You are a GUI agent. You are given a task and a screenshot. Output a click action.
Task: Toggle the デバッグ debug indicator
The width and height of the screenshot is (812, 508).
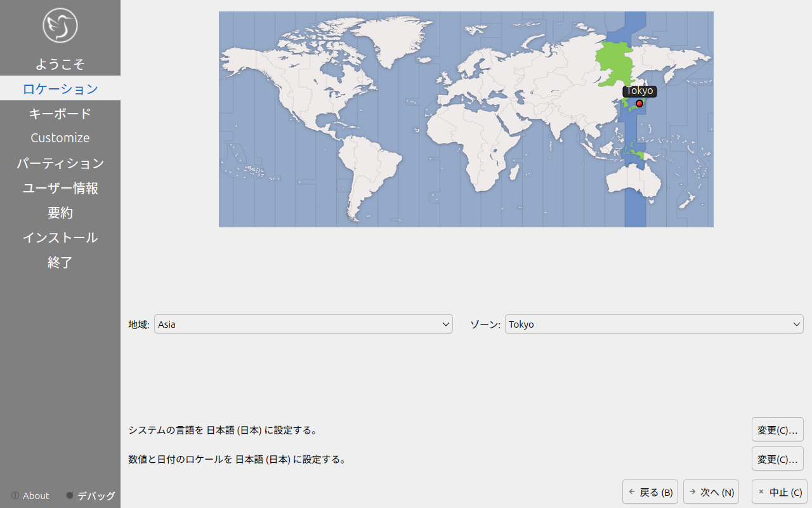pyautogui.click(x=70, y=495)
